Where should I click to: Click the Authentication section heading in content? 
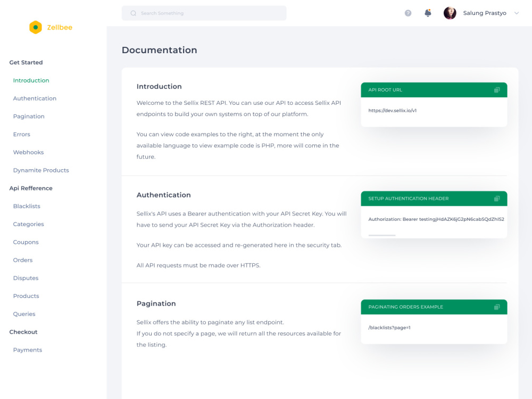point(163,195)
